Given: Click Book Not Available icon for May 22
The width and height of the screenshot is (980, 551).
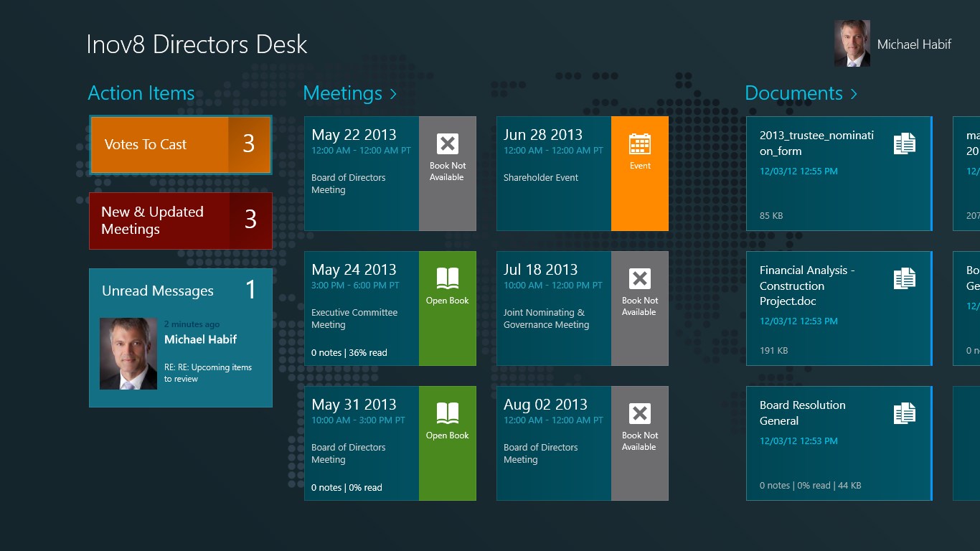Looking at the screenshot, I should pos(448,144).
